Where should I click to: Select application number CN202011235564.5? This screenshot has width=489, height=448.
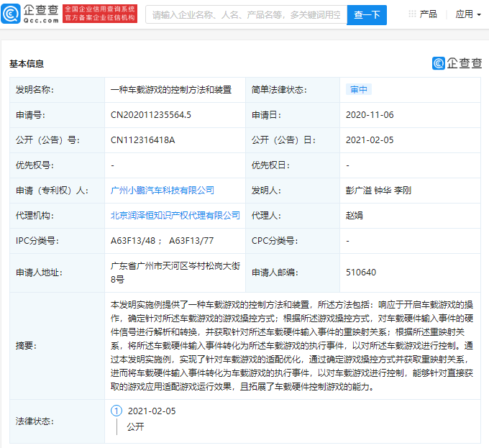[150, 115]
